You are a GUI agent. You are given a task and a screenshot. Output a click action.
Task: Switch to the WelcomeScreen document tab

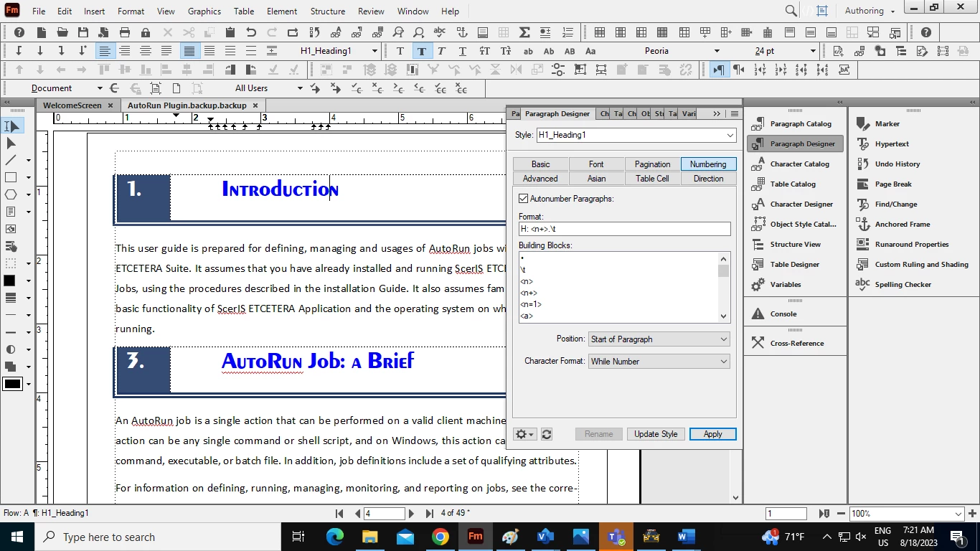pos(72,105)
